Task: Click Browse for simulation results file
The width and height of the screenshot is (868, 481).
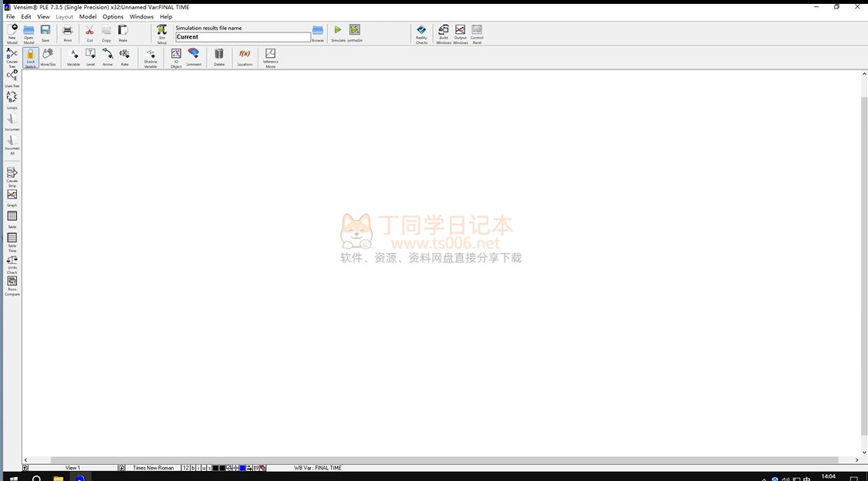Action: [318, 32]
